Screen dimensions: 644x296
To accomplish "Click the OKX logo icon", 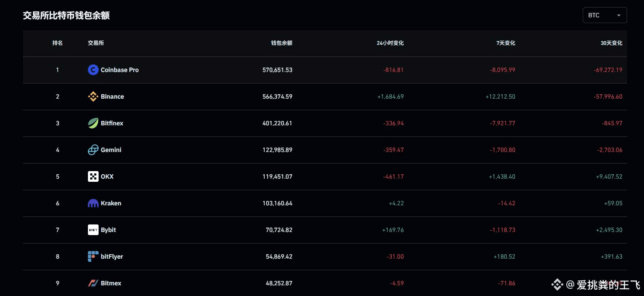I will click(93, 176).
